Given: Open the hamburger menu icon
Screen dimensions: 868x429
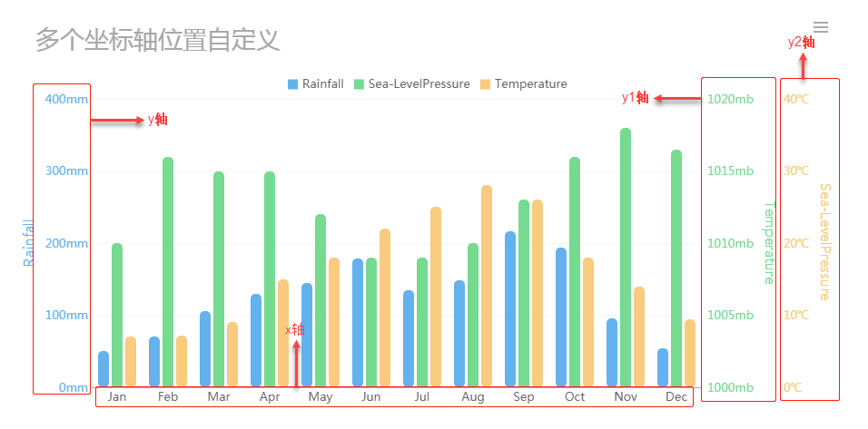Looking at the screenshot, I should 821,27.
